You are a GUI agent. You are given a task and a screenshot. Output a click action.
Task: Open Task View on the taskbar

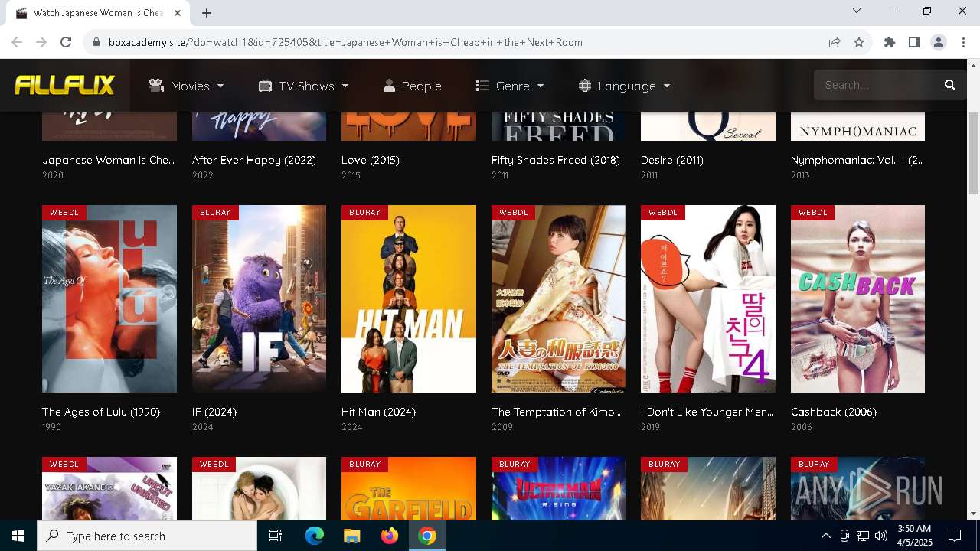(276, 536)
